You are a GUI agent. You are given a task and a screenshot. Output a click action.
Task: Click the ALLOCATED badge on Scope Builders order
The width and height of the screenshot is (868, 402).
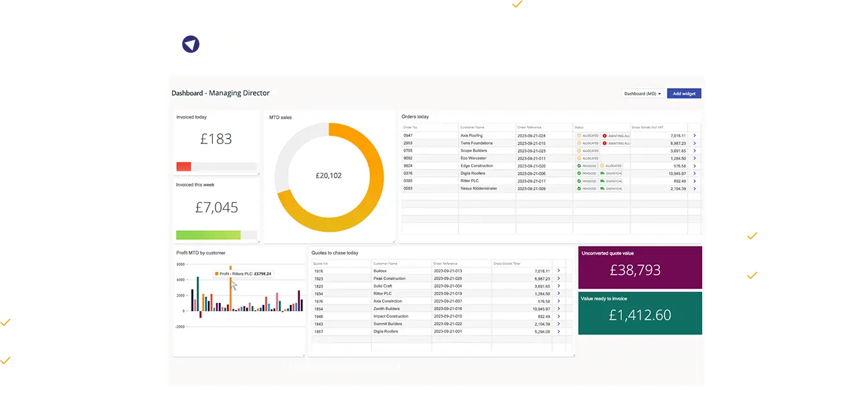[587, 151]
